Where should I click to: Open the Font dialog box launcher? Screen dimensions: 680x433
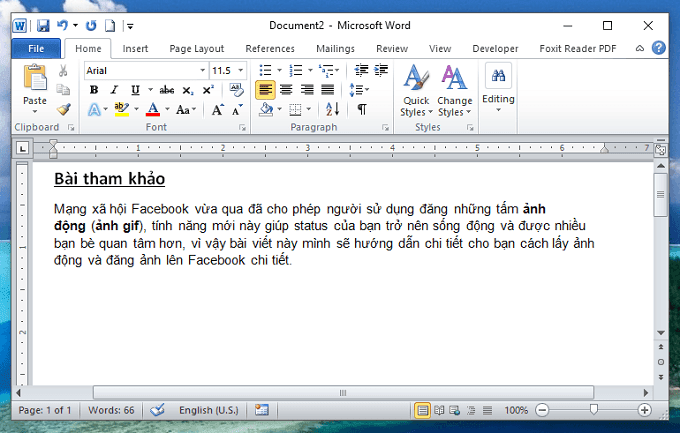click(242, 128)
